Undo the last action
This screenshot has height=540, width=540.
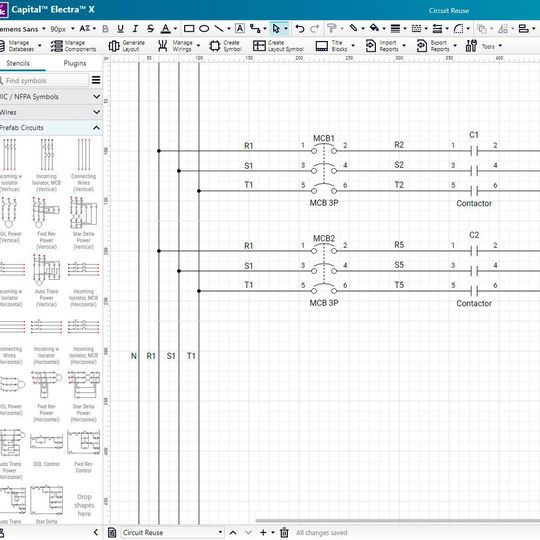coord(300,29)
